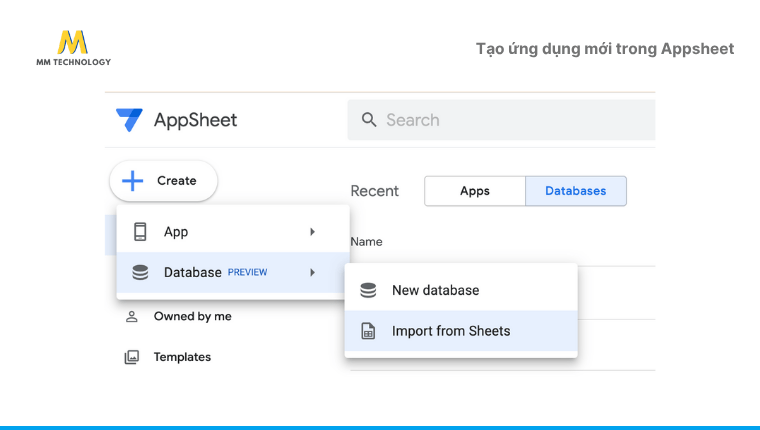Open Owned by me in sidebar

[192, 317]
